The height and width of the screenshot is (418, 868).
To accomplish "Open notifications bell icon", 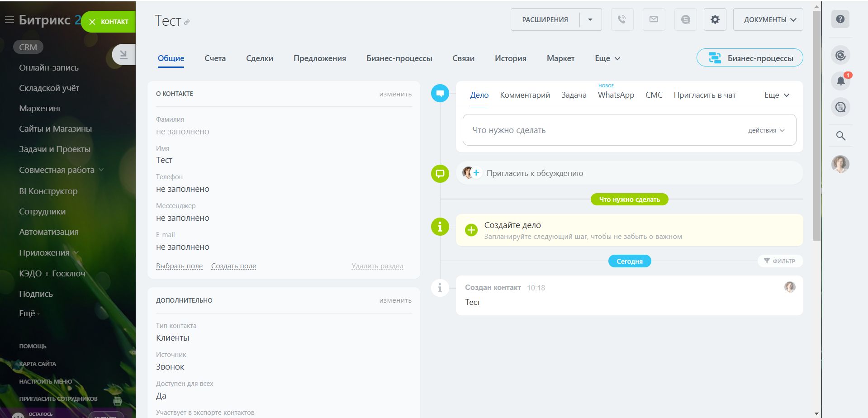I will click(840, 81).
